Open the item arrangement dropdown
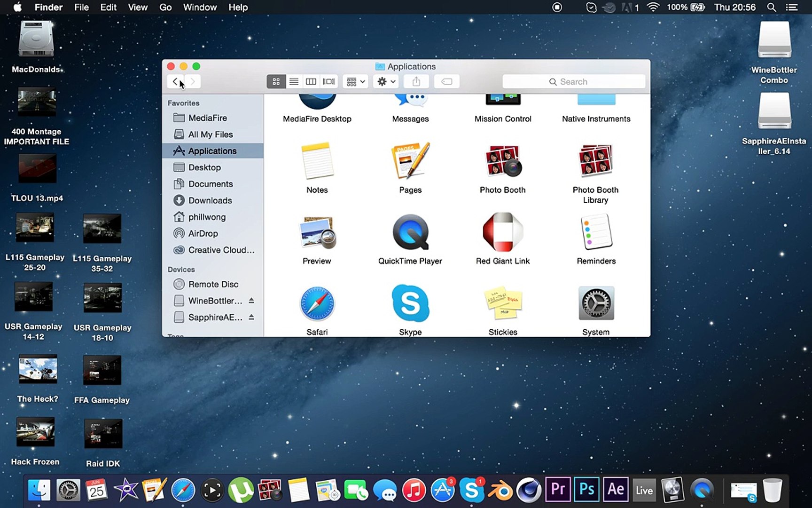This screenshot has width=812, height=508. point(355,82)
